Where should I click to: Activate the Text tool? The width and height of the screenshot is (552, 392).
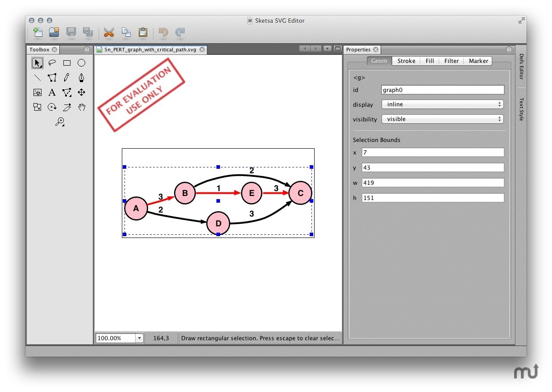(x=52, y=92)
